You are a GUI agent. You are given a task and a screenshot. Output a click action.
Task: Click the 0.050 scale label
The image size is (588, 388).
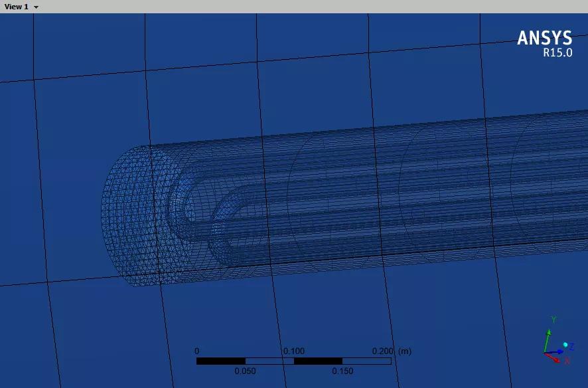point(245,371)
